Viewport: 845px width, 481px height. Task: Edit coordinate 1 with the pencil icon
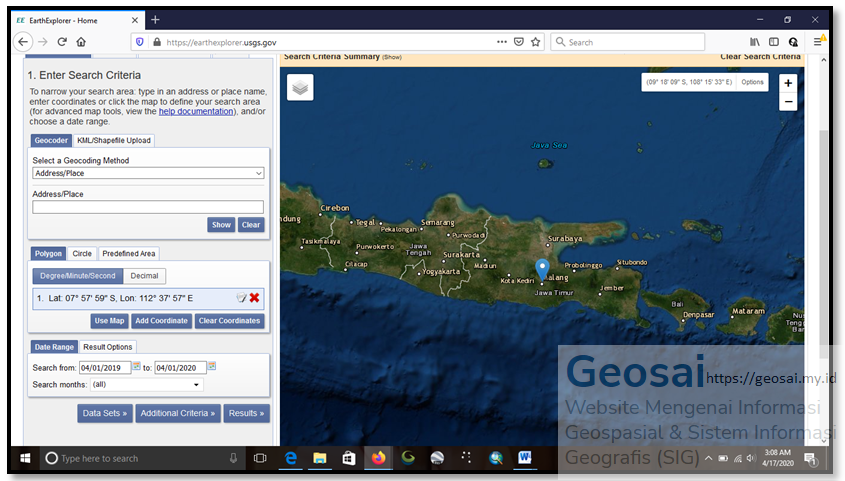(241, 297)
